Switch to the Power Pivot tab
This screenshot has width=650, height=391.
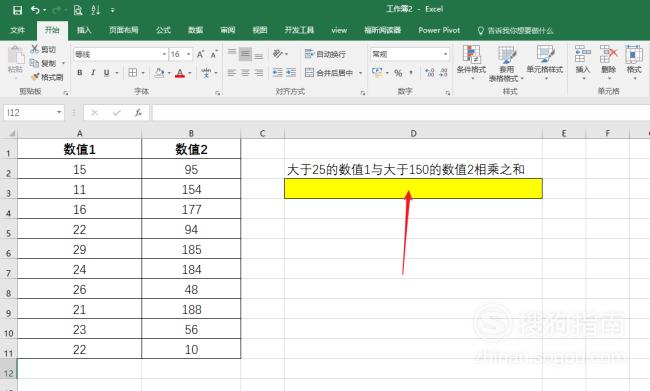tap(439, 30)
